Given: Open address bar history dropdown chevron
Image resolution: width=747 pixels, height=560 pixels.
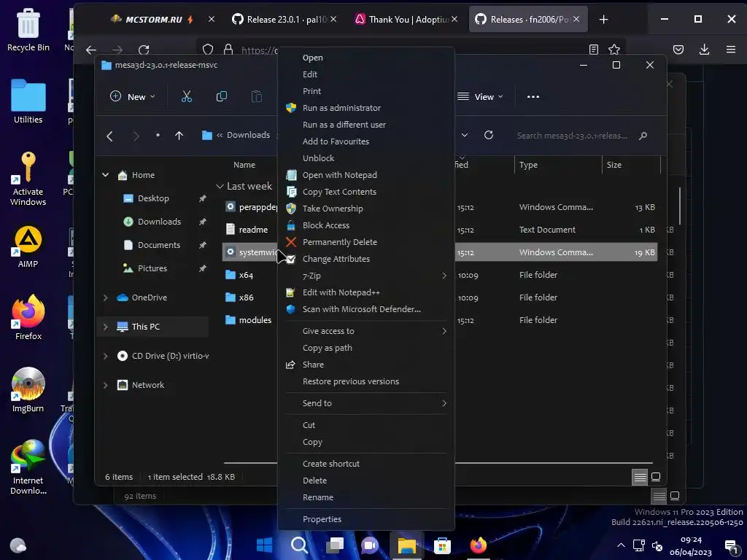Looking at the screenshot, I should (x=465, y=135).
